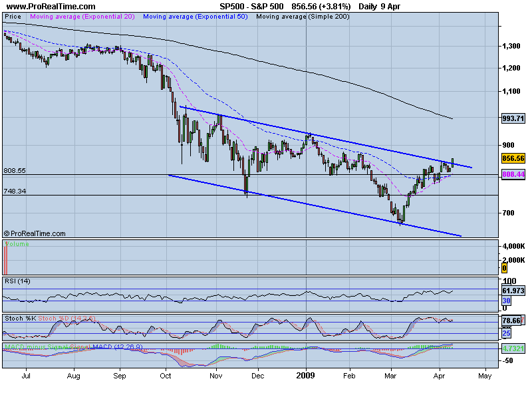Click the stochastic 25 level tag
The height and width of the screenshot is (399, 532).
(506, 334)
